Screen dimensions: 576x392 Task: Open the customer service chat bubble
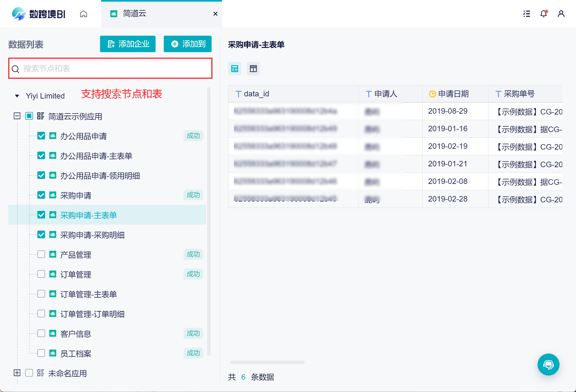pos(548,365)
